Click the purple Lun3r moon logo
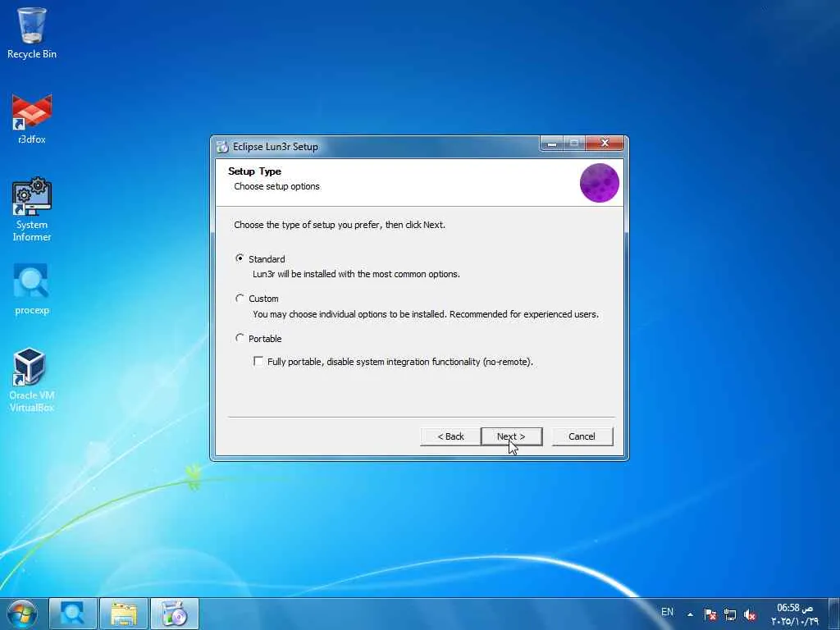 coord(600,183)
